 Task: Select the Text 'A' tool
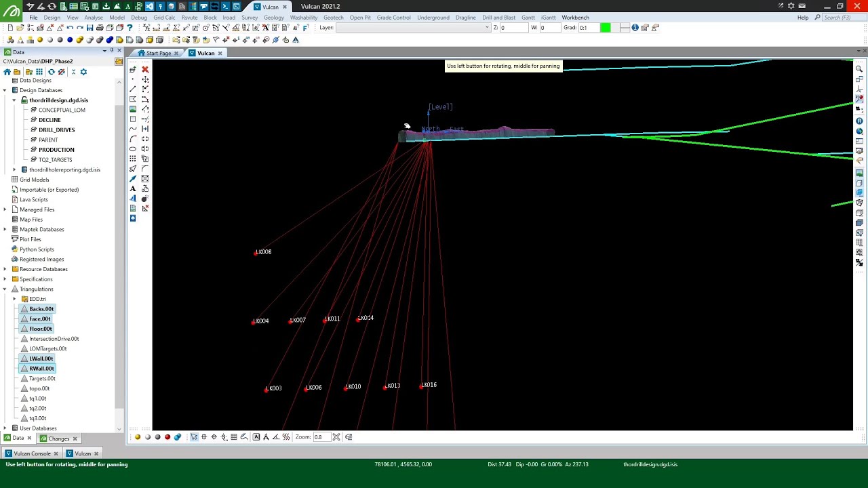[133, 188]
